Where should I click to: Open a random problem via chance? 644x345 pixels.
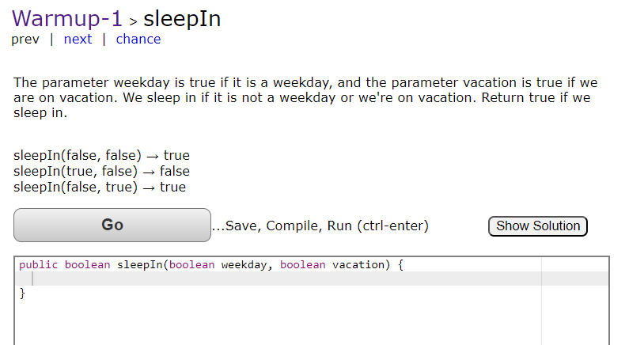pos(138,40)
